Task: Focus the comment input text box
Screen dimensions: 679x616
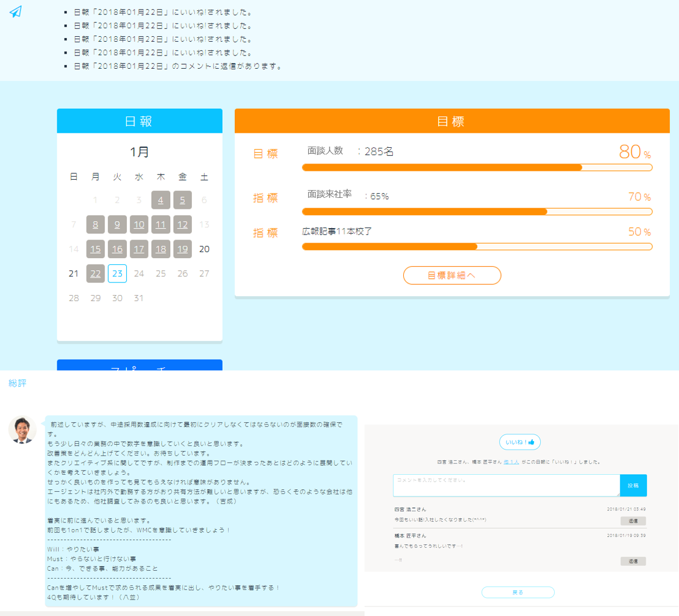Action: coord(506,485)
